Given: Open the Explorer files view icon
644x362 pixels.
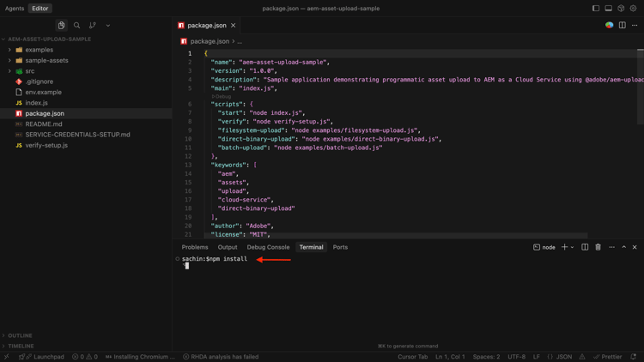Looking at the screenshot, I should pyautogui.click(x=61, y=26).
